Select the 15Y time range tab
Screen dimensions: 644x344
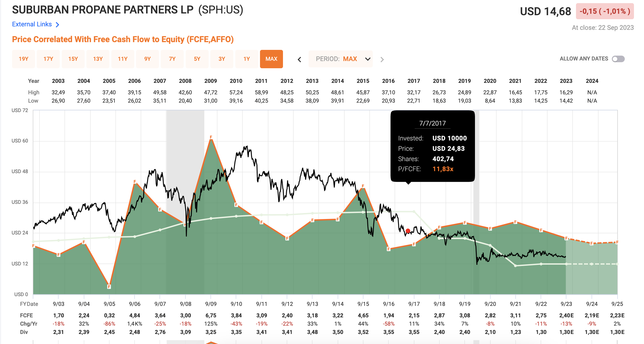(73, 59)
